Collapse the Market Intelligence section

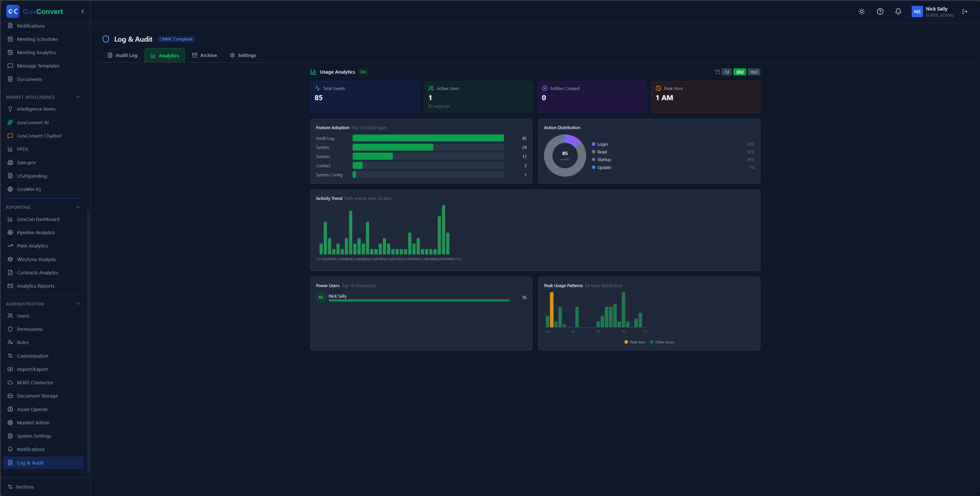click(x=78, y=97)
